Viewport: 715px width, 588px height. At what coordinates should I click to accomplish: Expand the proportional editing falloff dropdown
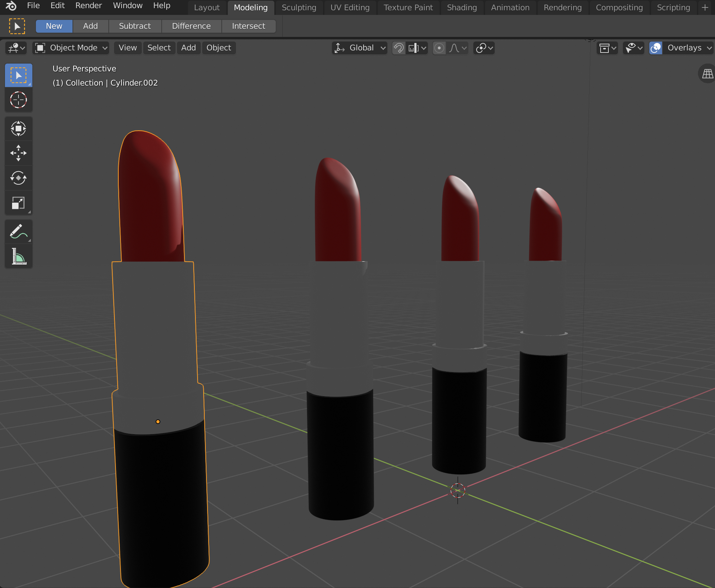458,48
